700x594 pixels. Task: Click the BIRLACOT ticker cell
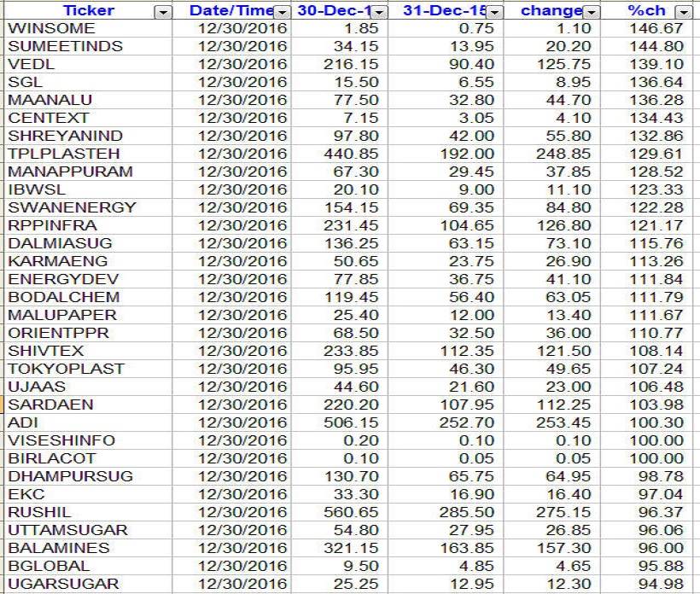point(88,458)
